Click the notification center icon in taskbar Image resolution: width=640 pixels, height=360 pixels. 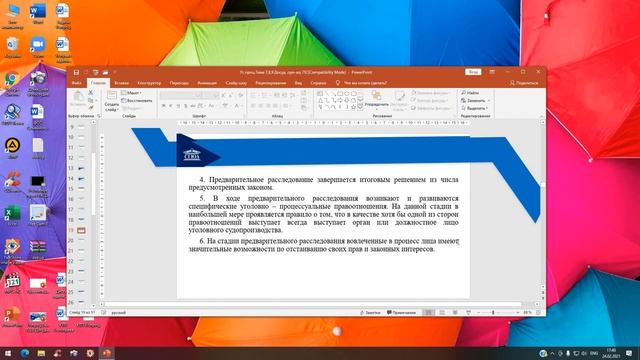(x=629, y=353)
